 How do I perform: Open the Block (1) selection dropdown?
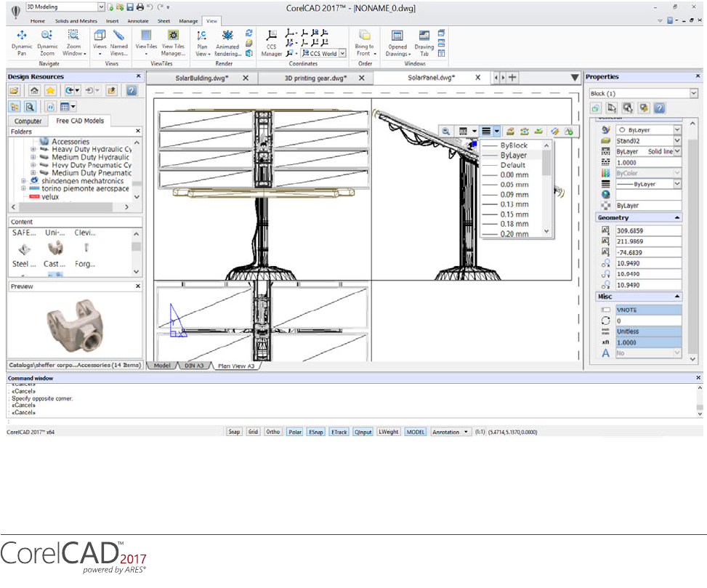click(693, 93)
